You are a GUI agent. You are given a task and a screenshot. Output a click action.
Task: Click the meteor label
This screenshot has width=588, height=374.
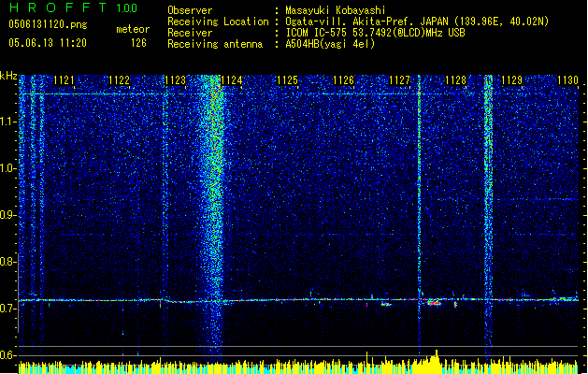(x=133, y=29)
